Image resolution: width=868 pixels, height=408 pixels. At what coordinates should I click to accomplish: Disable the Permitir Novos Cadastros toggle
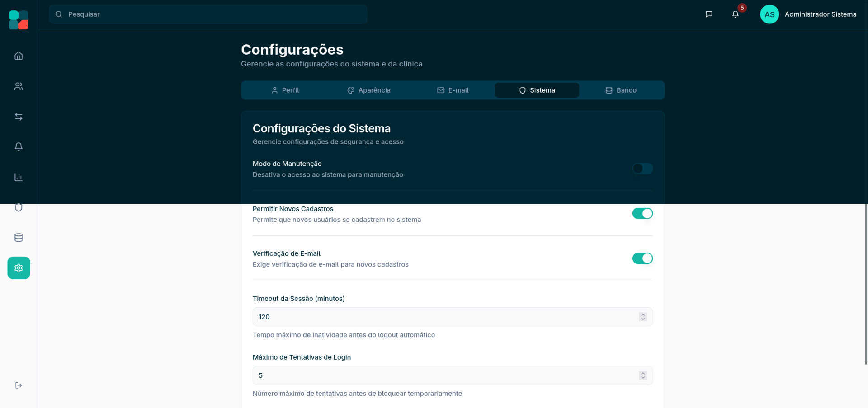[642, 213]
